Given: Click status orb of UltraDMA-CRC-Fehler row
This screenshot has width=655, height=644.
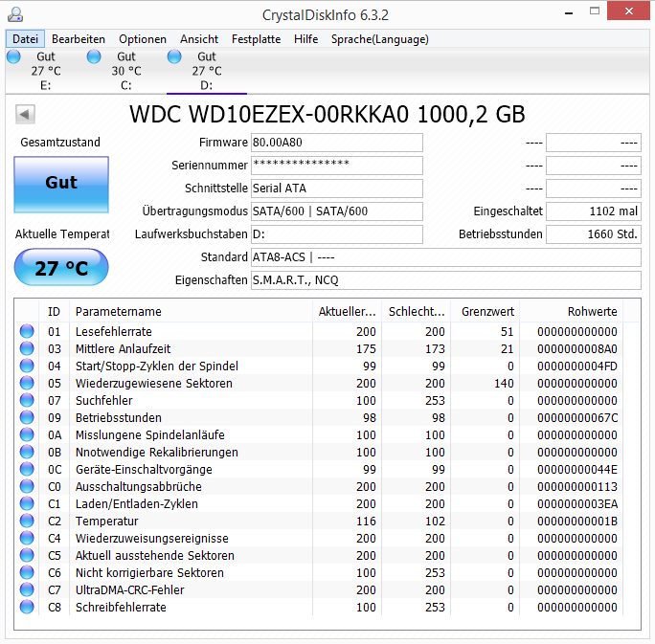Looking at the screenshot, I should click(27, 589).
